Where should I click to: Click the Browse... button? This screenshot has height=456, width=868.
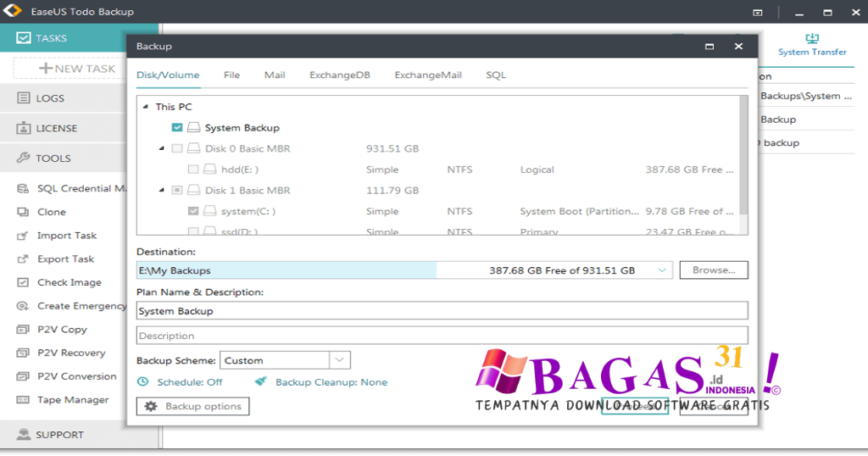[714, 270]
